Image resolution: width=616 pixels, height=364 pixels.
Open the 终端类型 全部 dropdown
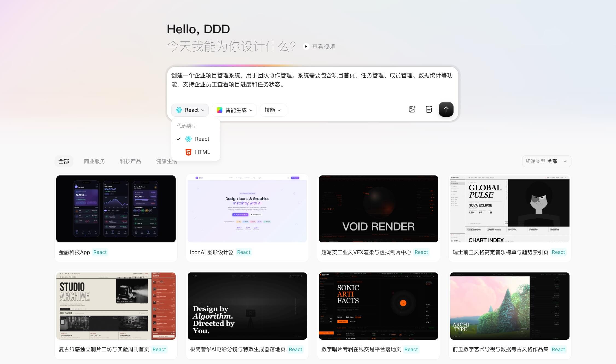click(x=547, y=161)
